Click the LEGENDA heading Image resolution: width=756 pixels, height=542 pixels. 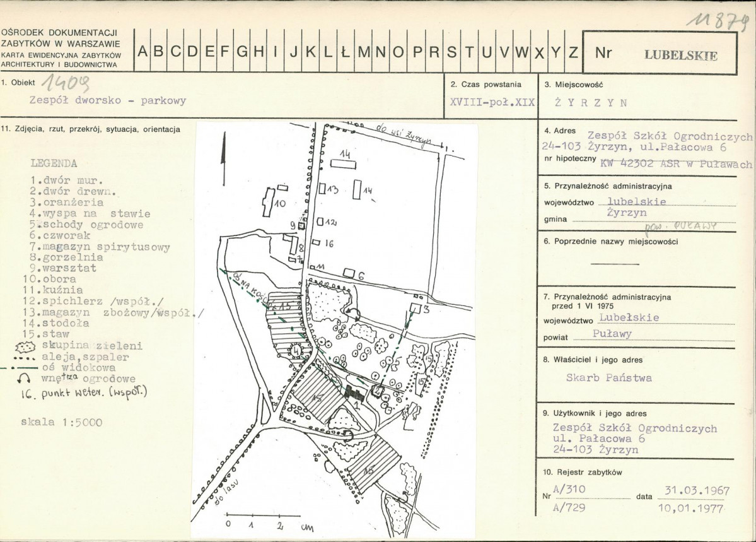click(54, 163)
